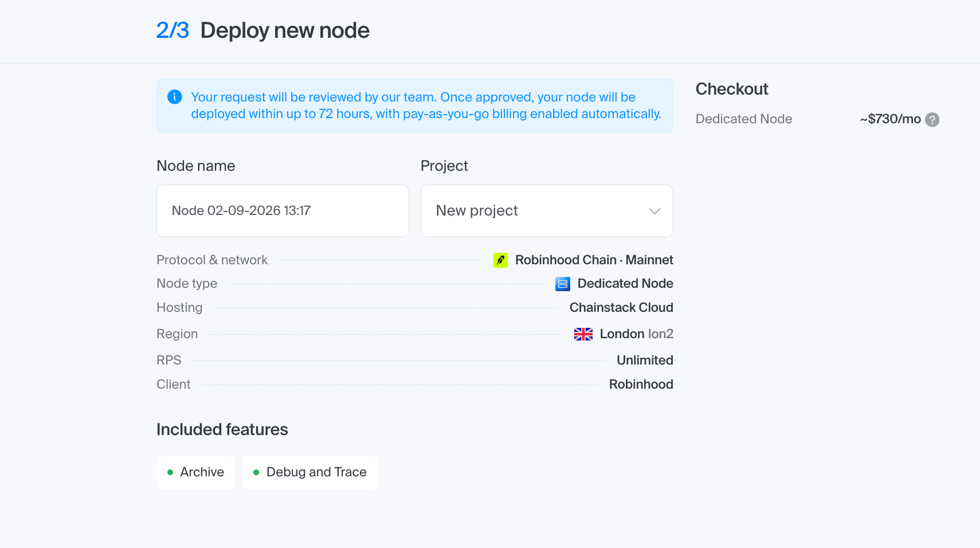Click the "Region" row label
The image size is (980, 548).
[x=177, y=334]
